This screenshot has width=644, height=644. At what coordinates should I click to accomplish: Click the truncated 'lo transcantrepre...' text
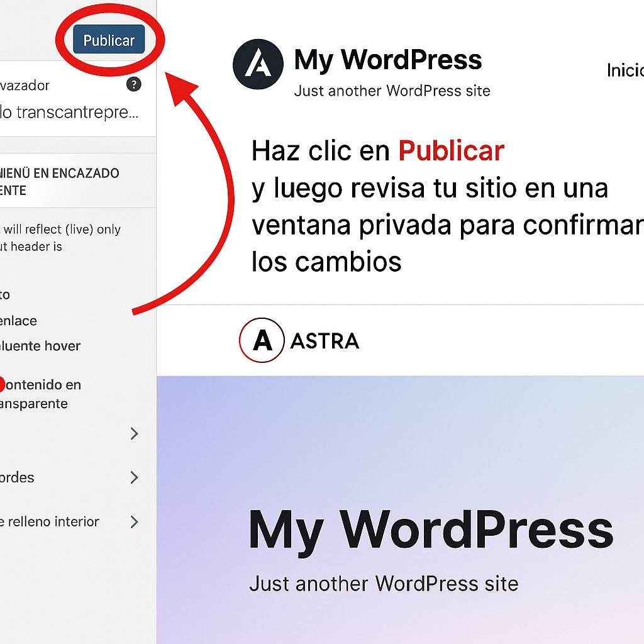click(53, 112)
